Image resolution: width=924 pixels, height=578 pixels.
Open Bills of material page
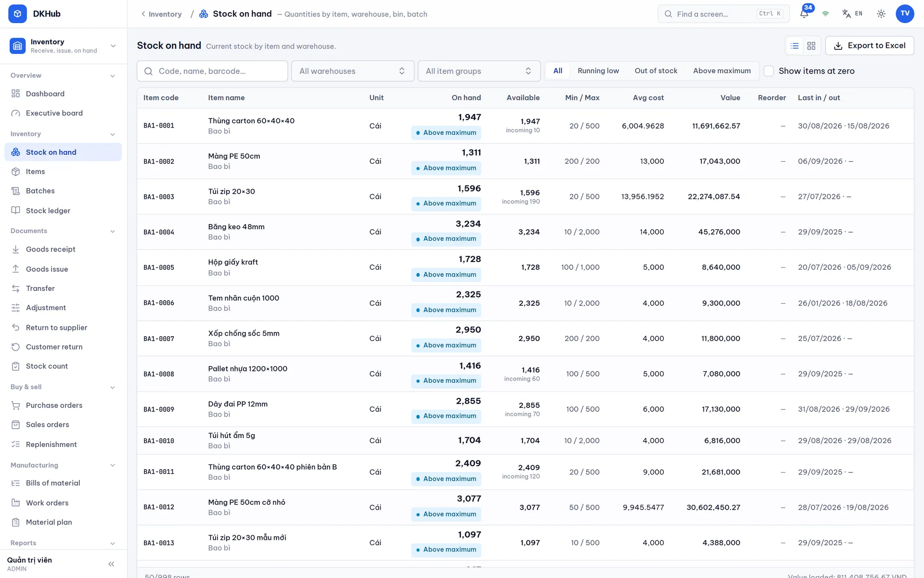[63, 483]
